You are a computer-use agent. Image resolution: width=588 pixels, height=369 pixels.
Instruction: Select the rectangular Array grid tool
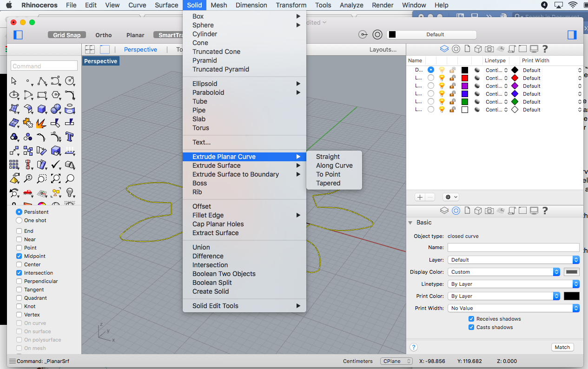pos(14,164)
